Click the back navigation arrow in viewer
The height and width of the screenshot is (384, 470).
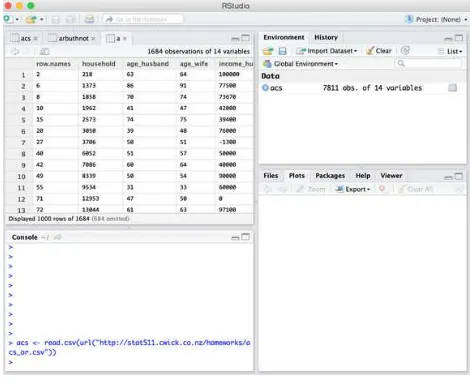tap(15, 51)
